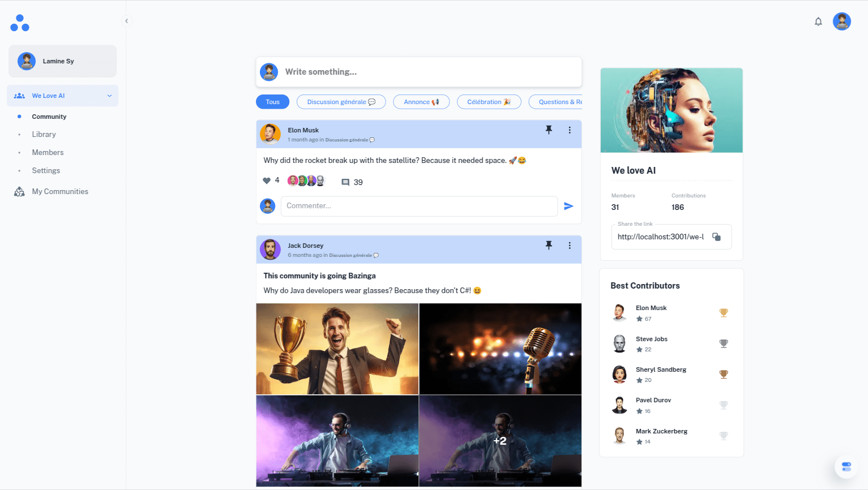Click avatar beside Write something field
Image resolution: width=868 pixels, height=490 pixels.
pyautogui.click(x=269, y=72)
